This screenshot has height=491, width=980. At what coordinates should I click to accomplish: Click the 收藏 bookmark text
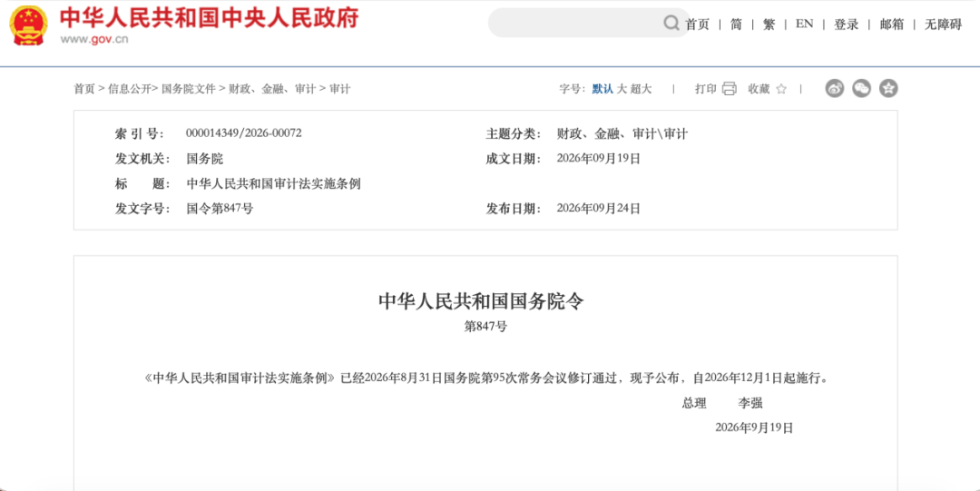click(x=759, y=89)
